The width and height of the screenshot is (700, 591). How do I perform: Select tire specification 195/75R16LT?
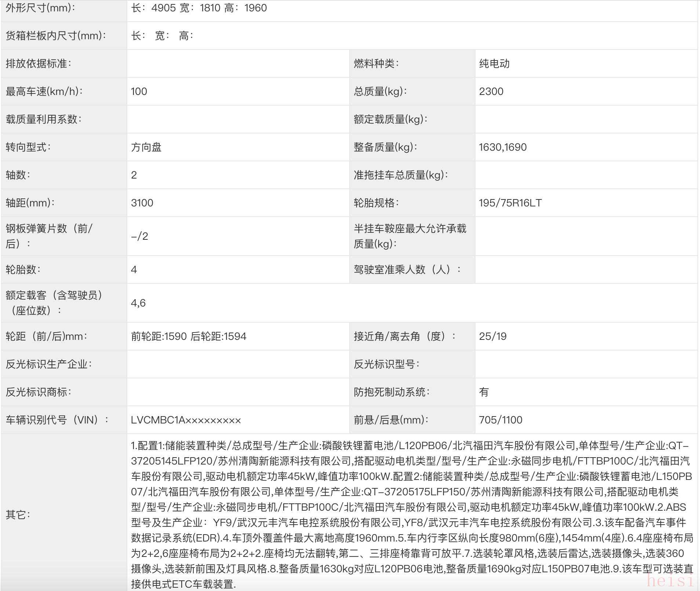pyautogui.click(x=510, y=203)
